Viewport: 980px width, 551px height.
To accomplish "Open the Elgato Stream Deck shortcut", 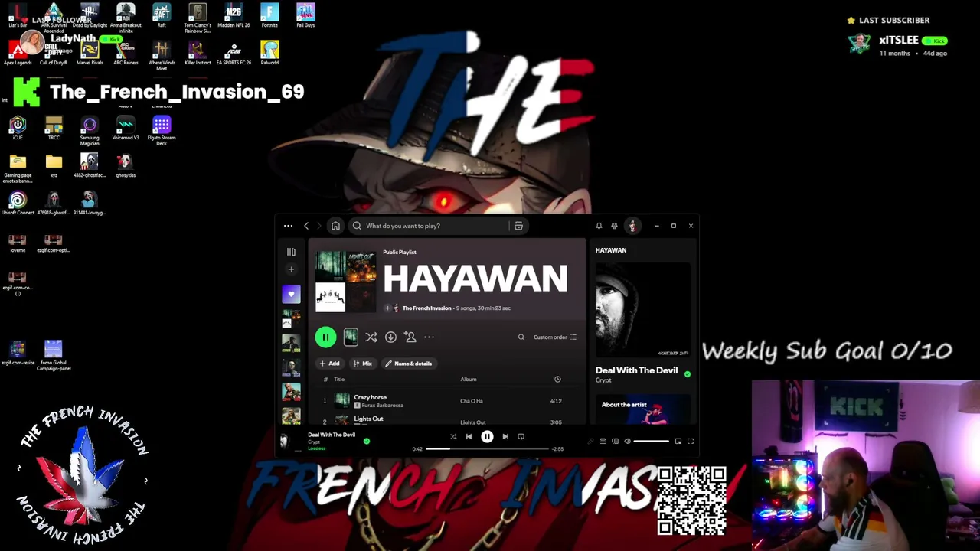I will tap(162, 131).
